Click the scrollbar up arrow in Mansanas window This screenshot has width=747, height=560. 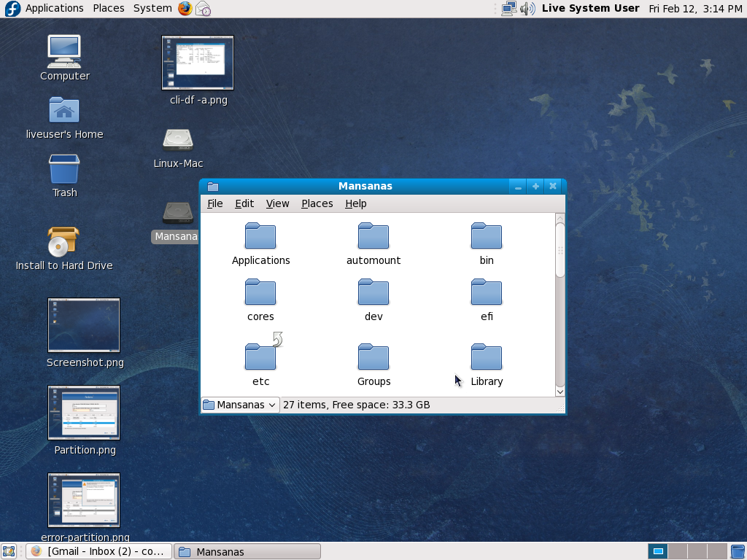click(560, 218)
